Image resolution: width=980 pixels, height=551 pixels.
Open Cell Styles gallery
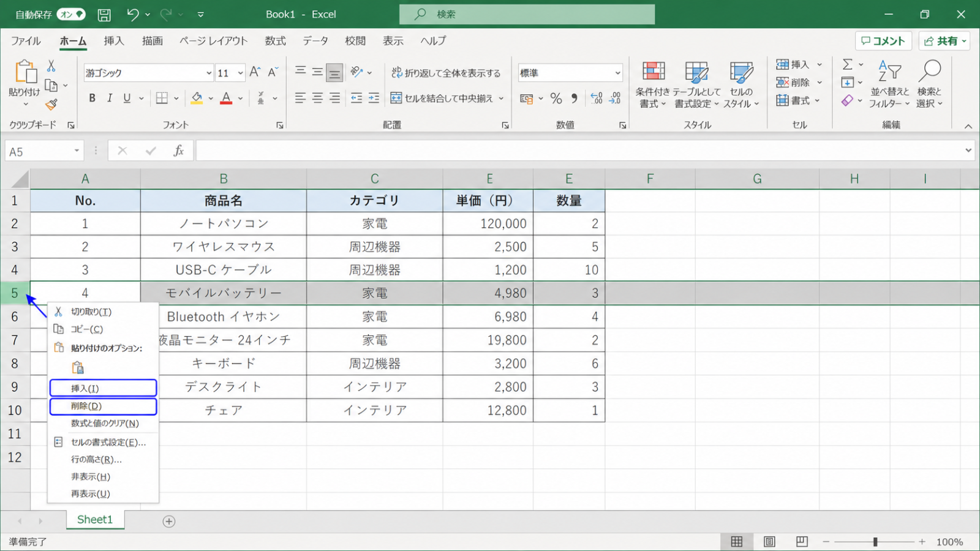741,85
